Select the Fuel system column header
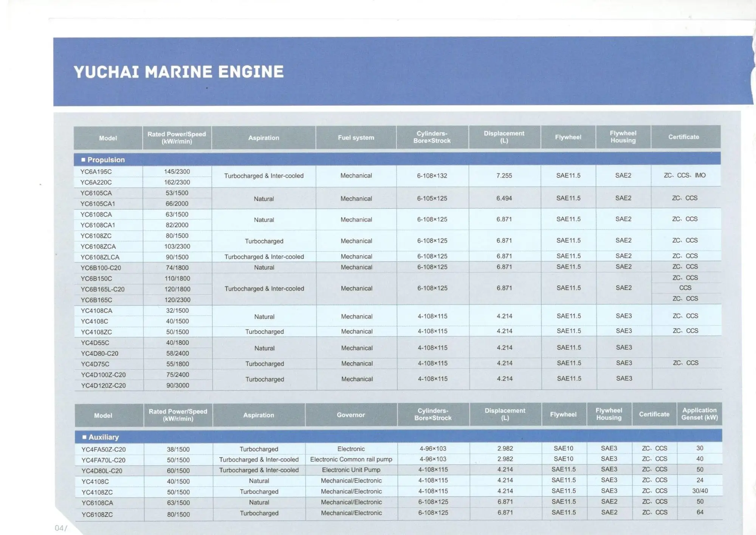 pos(356,138)
